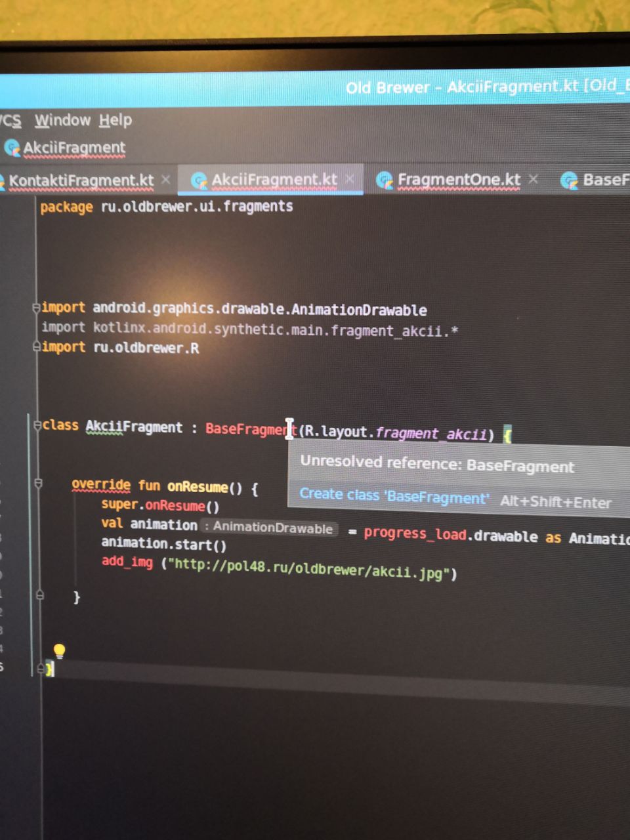Click the yellow light bulb quick-fix icon

click(x=59, y=651)
